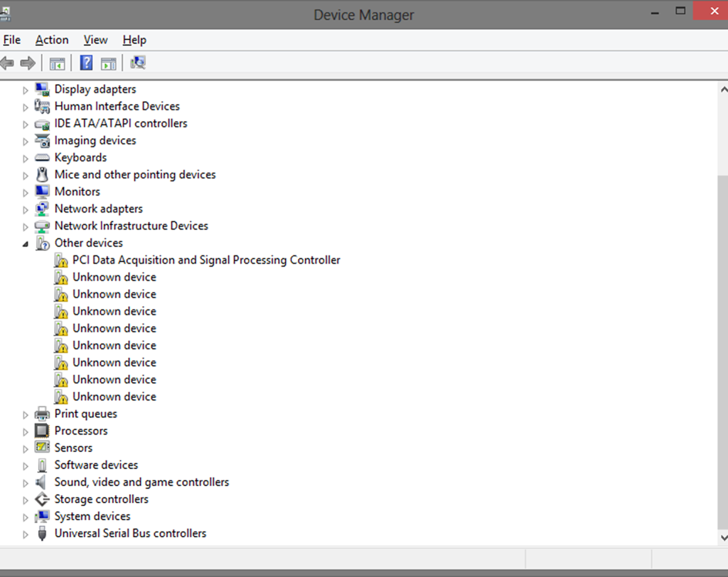The image size is (728, 577).
Task: Minimize the Device Manager window
Action: coord(655,12)
